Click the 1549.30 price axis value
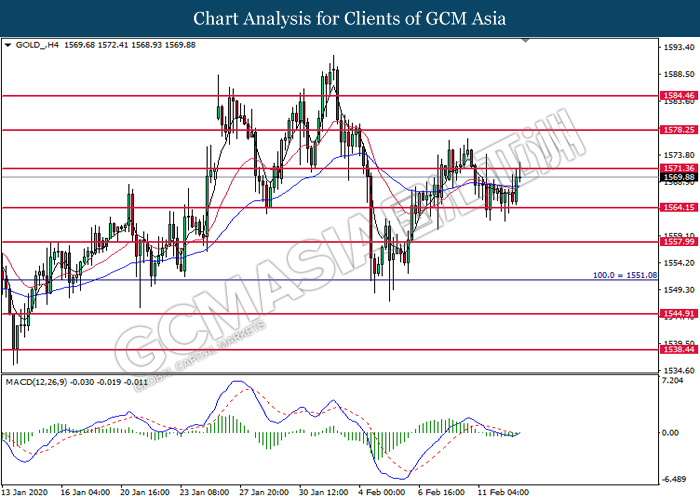Image resolution: width=700 pixels, height=500 pixels. [679, 290]
